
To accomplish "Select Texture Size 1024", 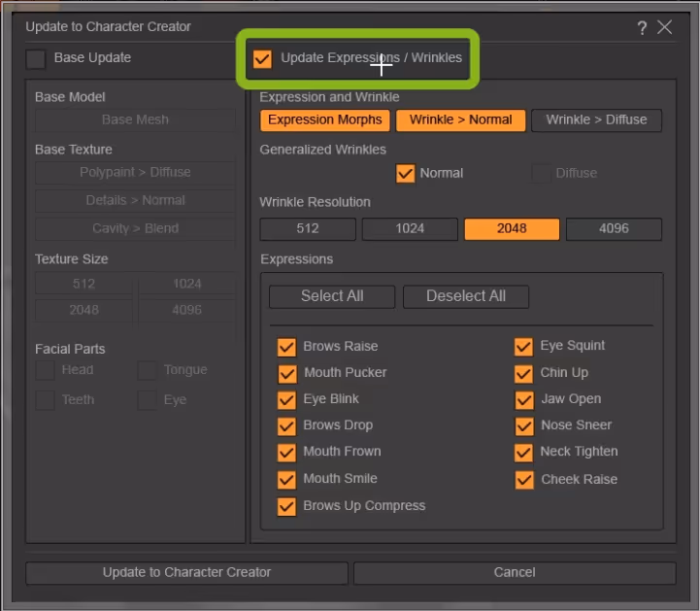I will coord(187,284).
